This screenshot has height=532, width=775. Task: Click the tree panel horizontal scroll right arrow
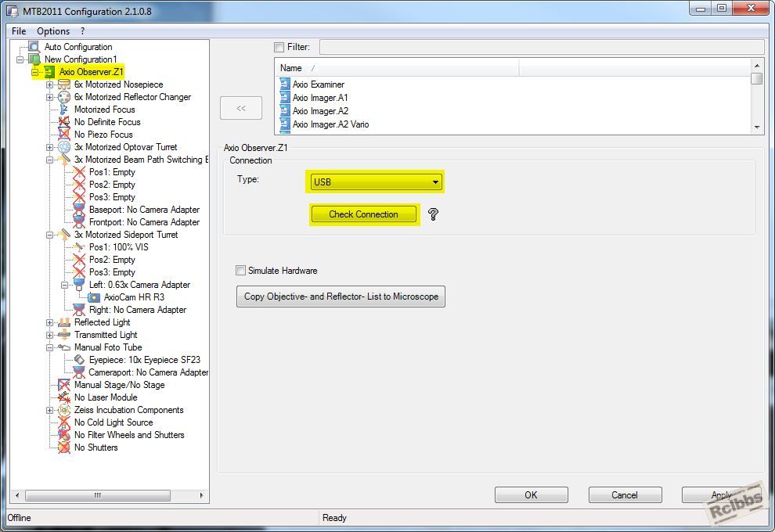pyautogui.click(x=202, y=495)
